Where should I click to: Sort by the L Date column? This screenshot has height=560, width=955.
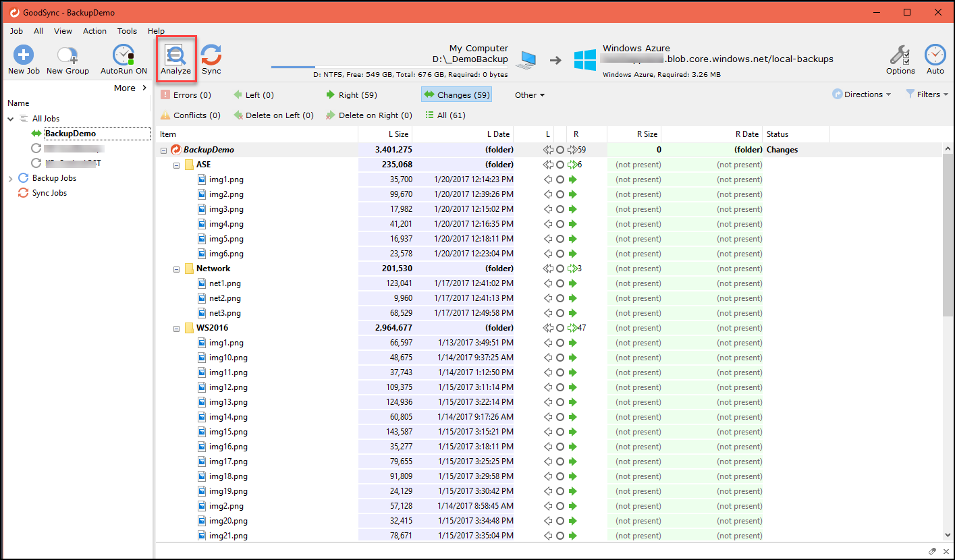(x=463, y=134)
